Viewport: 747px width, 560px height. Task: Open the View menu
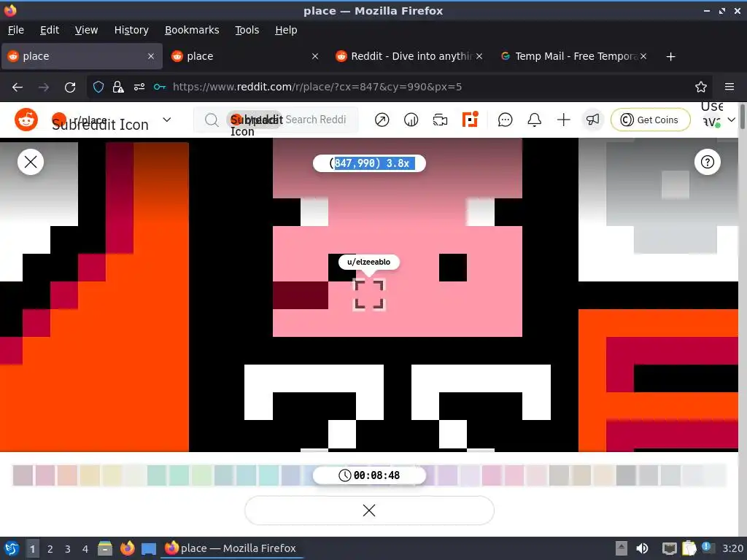(x=86, y=30)
